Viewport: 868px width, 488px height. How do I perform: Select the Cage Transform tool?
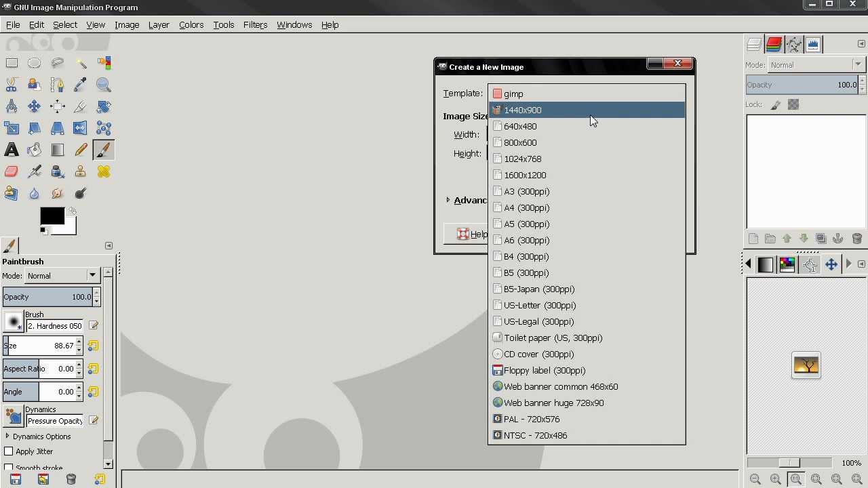pos(104,128)
